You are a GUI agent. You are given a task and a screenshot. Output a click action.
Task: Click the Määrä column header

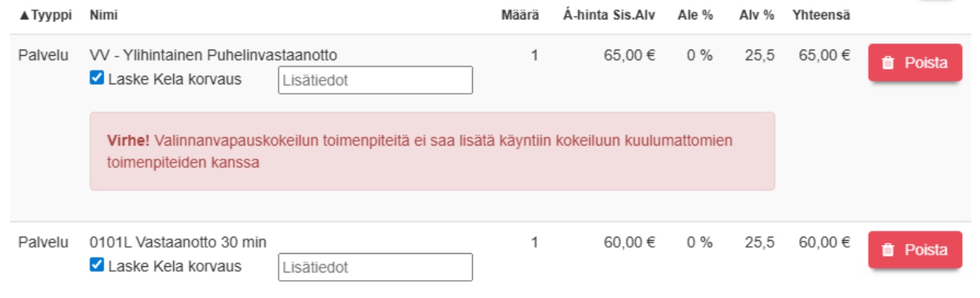coord(520,15)
